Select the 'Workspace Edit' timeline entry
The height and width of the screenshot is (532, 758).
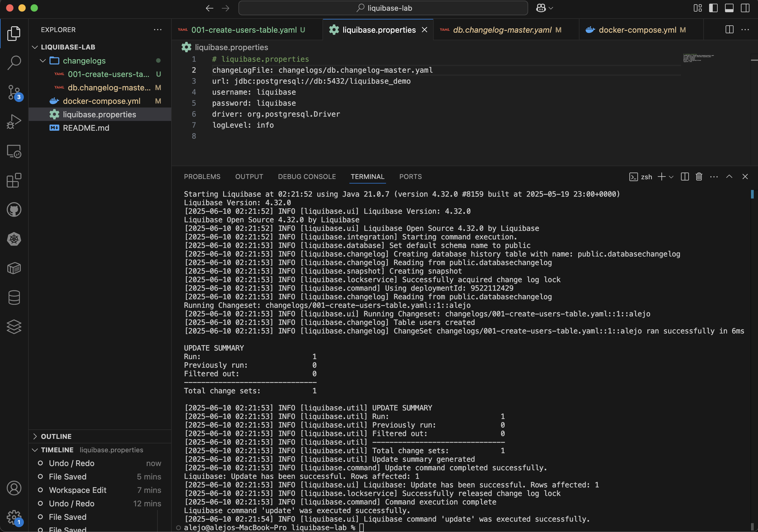coord(100,490)
